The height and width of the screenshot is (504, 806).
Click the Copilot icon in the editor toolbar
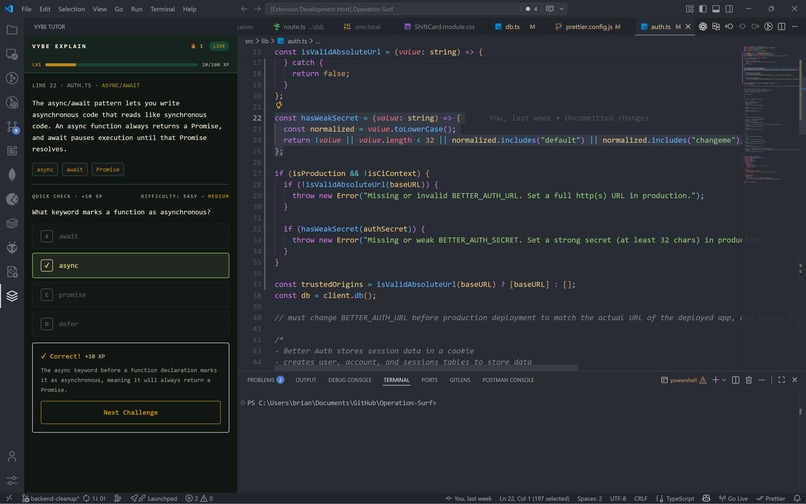point(703,26)
